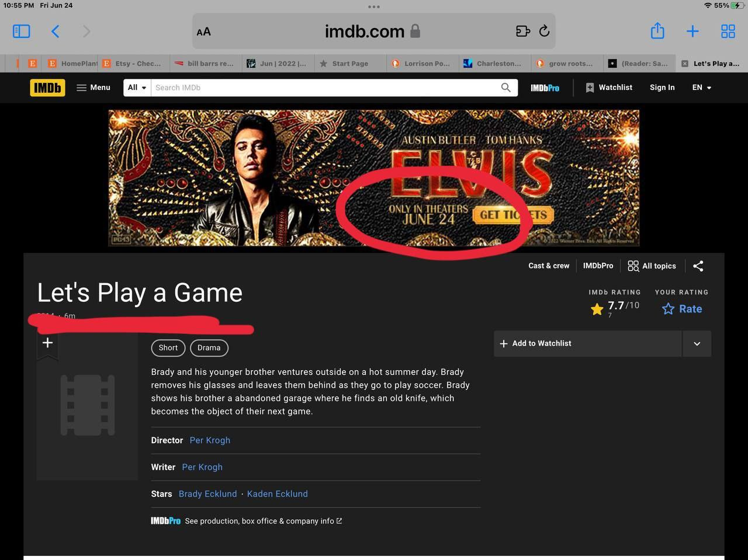Viewport: 748px width, 560px height.
Task: Select the Drama genre chip
Action: pyautogui.click(x=209, y=348)
